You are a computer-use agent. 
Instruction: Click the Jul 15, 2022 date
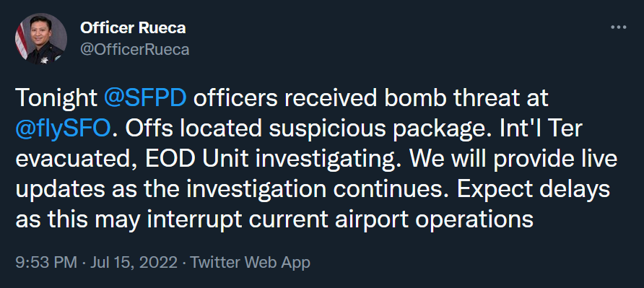click(x=132, y=262)
